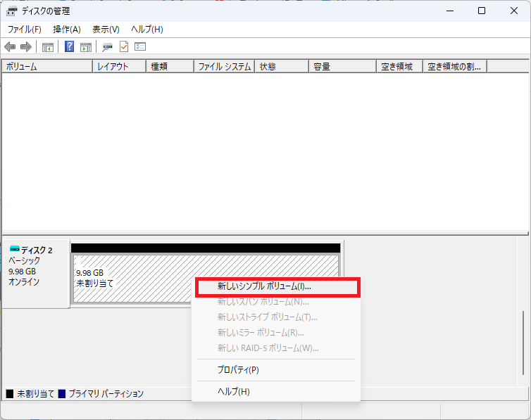This screenshot has height=420, width=531.
Task: Click the 未割り当て legend label text
Action: 35,394
